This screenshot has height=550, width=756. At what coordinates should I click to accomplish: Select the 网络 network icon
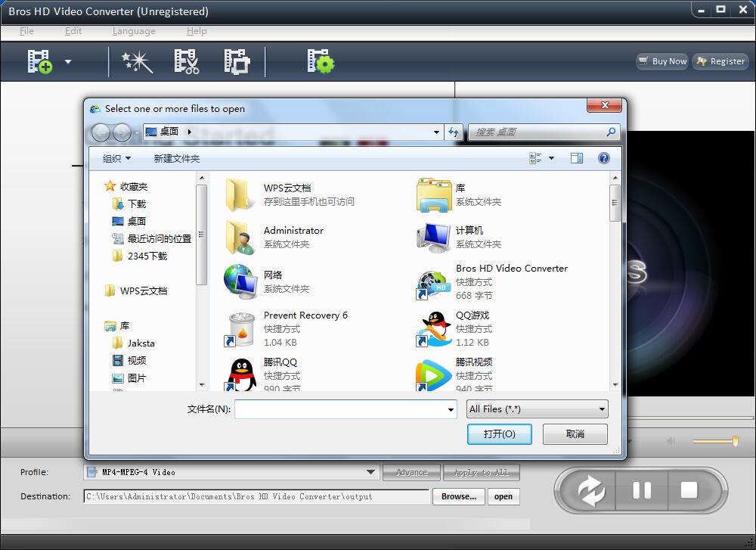240,281
